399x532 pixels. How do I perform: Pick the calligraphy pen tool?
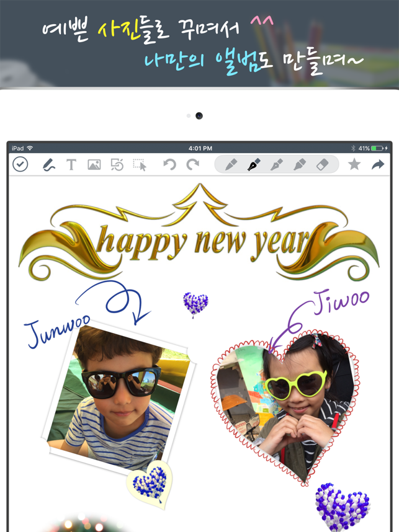pos(277,164)
